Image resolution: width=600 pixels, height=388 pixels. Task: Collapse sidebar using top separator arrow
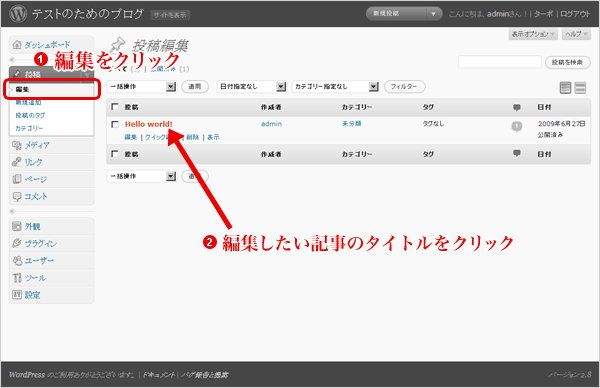(12, 59)
